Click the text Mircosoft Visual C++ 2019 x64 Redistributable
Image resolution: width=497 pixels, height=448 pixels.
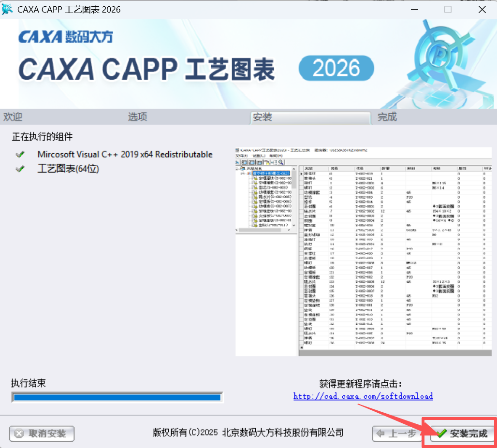pyautogui.click(x=125, y=154)
